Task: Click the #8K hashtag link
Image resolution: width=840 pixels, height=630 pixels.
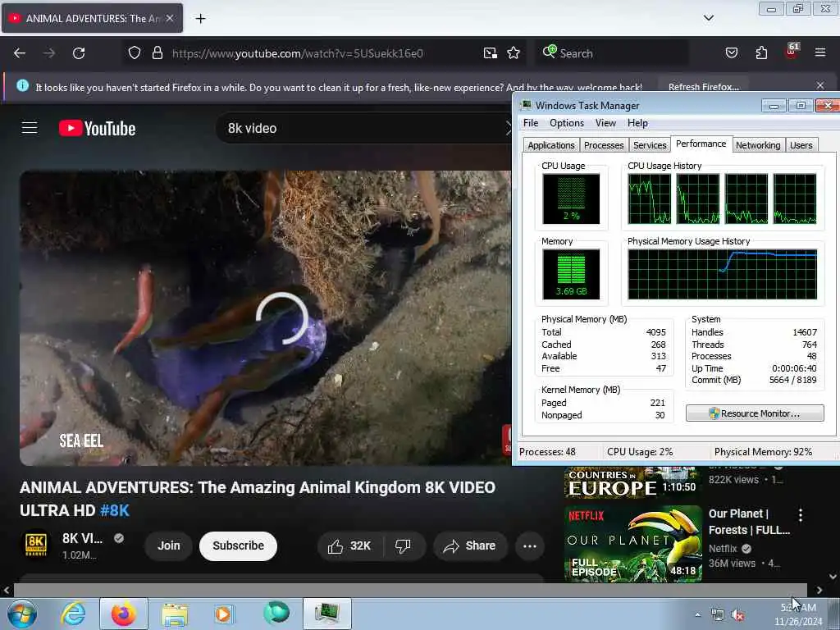Action: (x=115, y=510)
